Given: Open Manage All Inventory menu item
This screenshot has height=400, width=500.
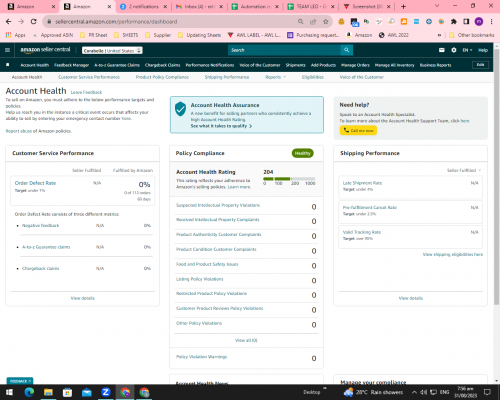Looking at the screenshot, I should point(394,65).
